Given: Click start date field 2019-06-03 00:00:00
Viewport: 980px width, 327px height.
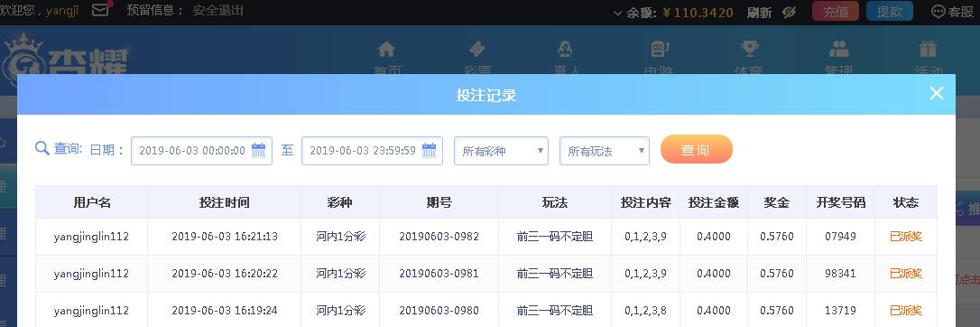Looking at the screenshot, I should click(x=201, y=151).
